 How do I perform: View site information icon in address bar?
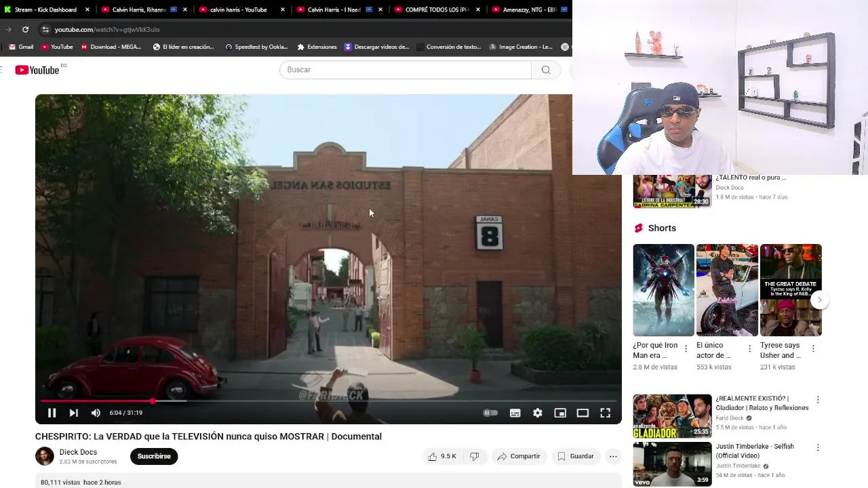point(45,29)
